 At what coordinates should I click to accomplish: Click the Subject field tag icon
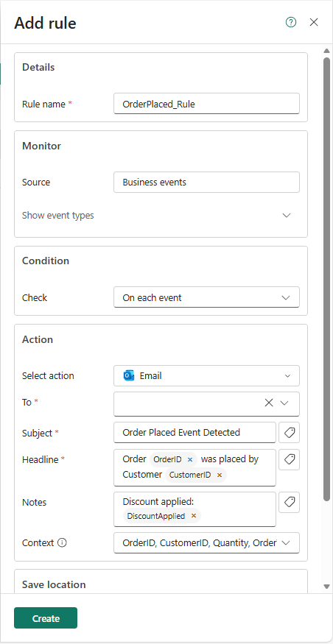pos(289,433)
